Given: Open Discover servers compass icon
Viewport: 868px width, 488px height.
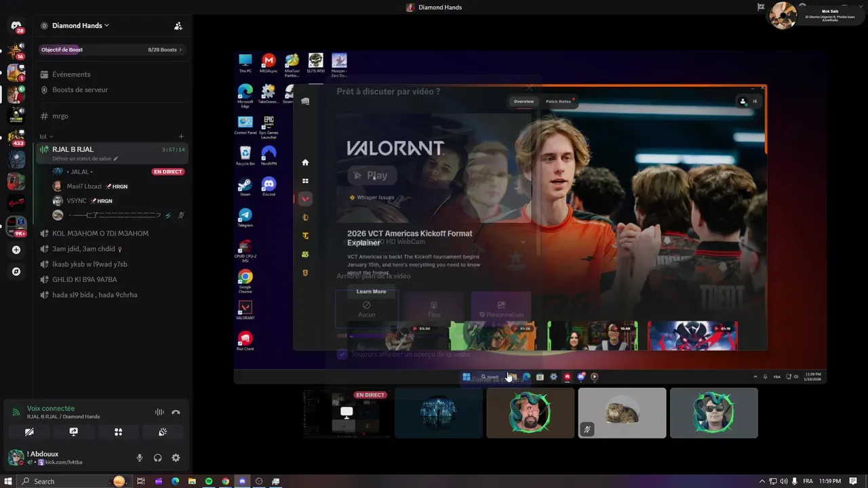Looking at the screenshot, I should (x=16, y=272).
